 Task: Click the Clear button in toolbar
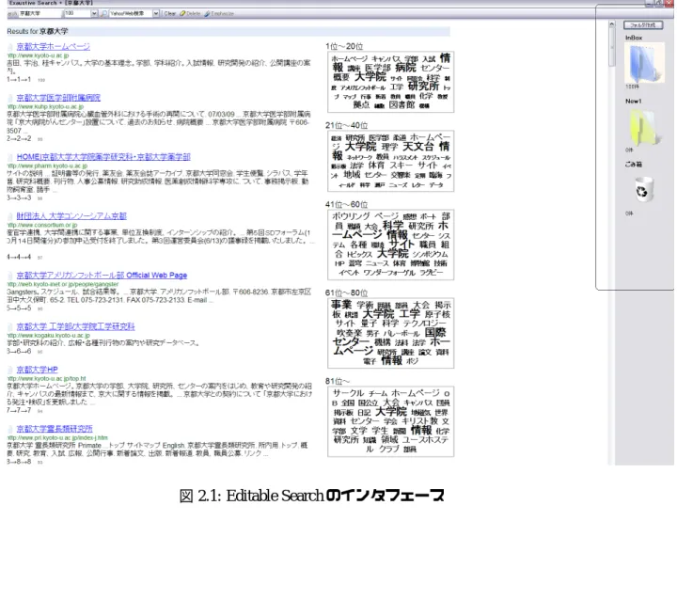(x=169, y=13)
